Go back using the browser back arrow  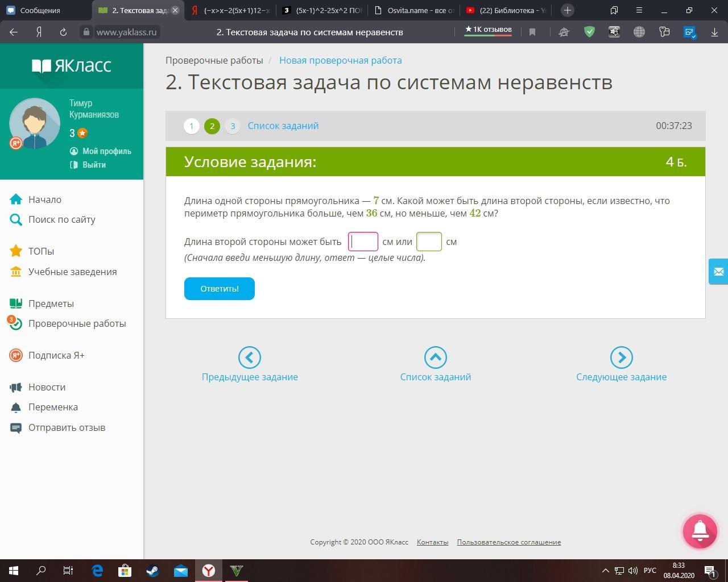point(14,32)
